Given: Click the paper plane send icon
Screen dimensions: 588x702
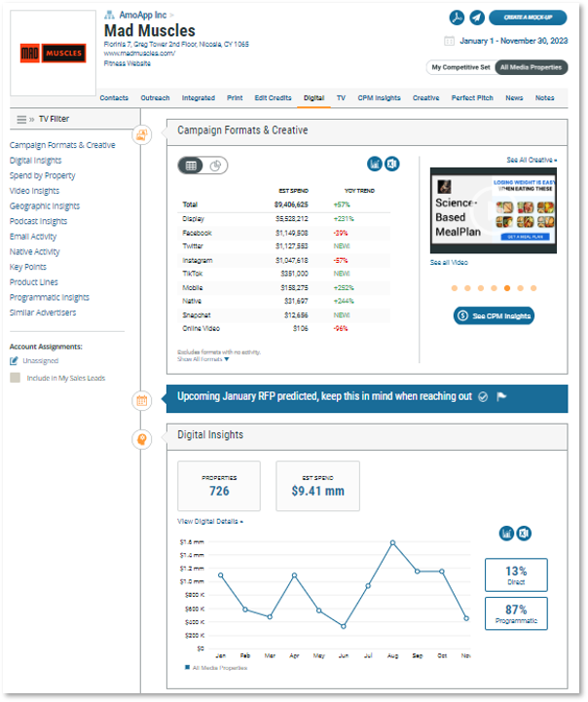Looking at the screenshot, I should (477, 18).
